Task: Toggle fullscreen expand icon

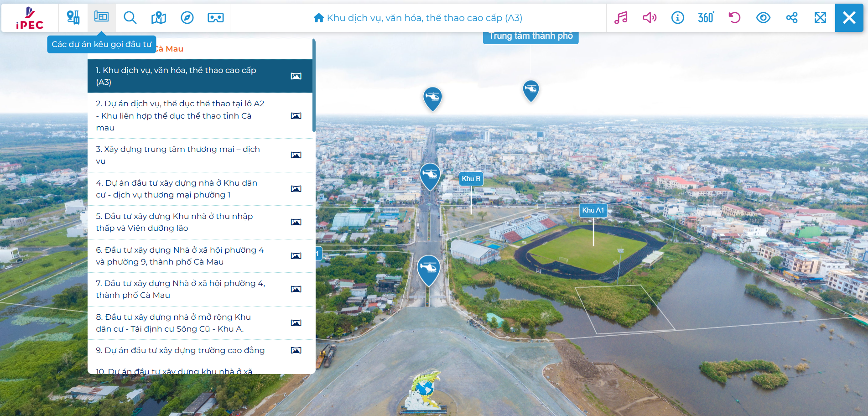Action: click(x=820, y=18)
